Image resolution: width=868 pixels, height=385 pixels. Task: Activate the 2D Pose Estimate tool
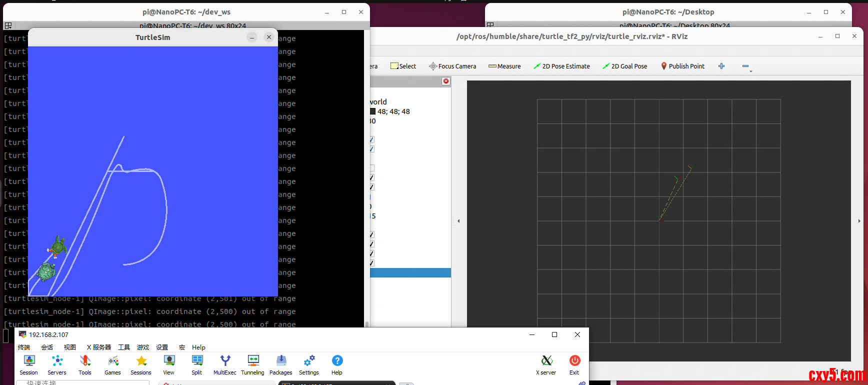point(561,66)
